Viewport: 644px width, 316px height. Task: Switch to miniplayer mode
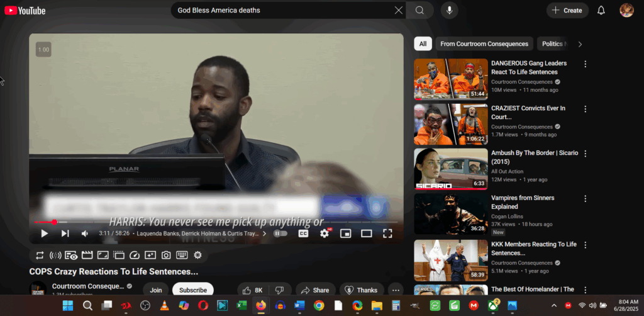pos(345,234)
